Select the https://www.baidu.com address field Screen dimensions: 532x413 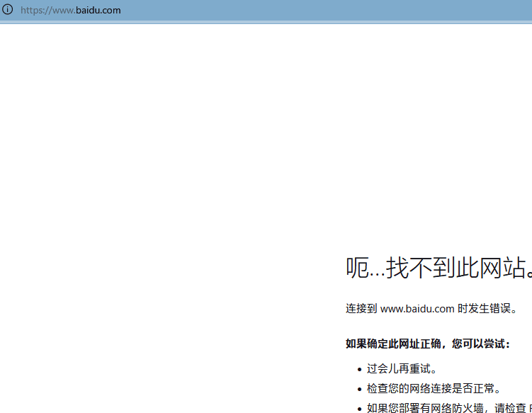click(x=71, y=10)
